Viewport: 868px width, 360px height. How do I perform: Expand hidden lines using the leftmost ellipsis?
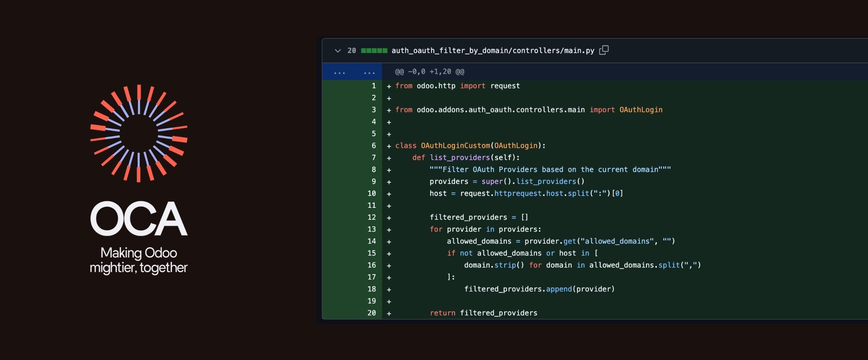click(x=339, y=73)
